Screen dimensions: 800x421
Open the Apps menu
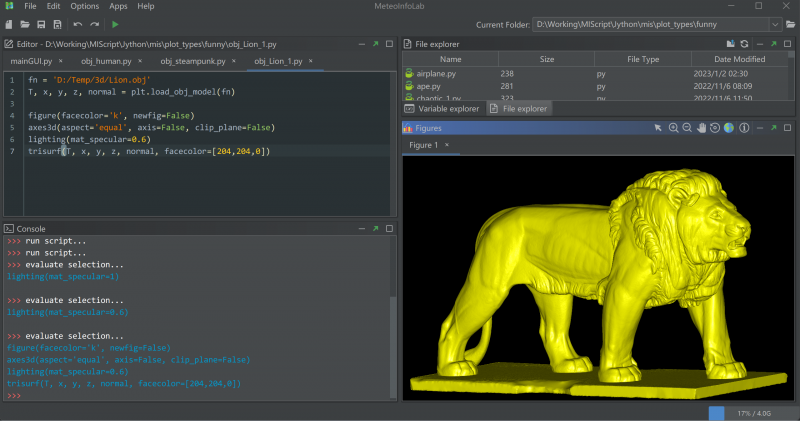[x=118, y=6]
